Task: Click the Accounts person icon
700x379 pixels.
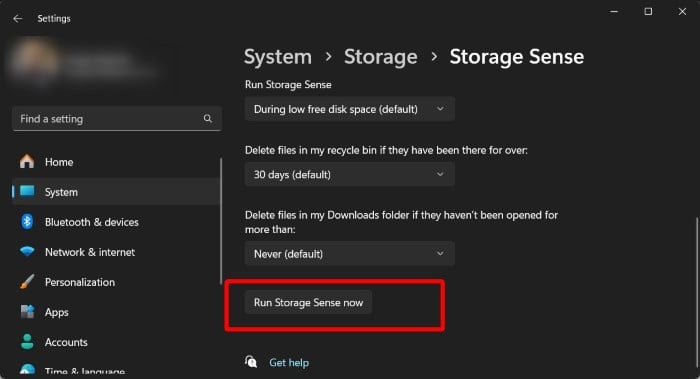Action: [x=27, y=342]
